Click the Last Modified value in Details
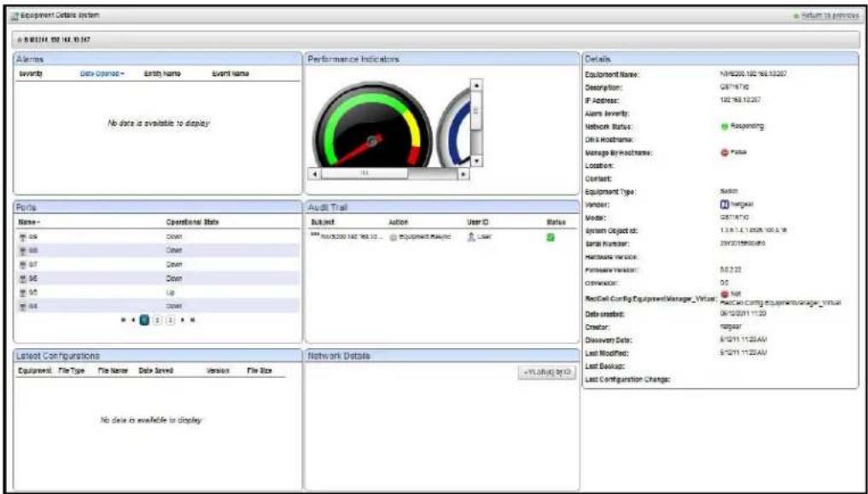 coord(743,352)
